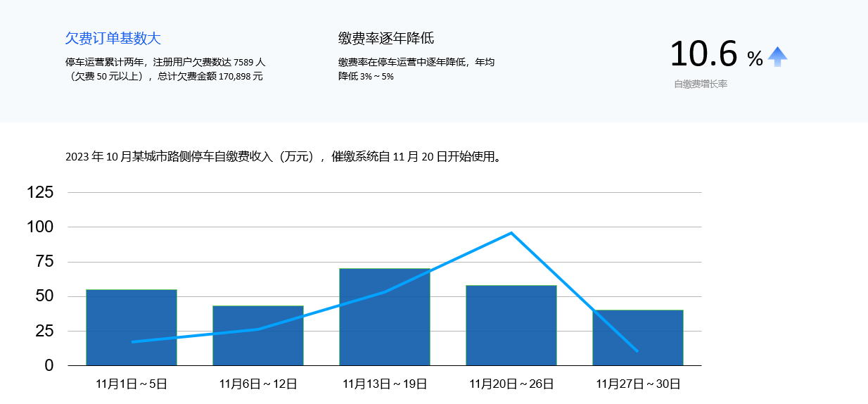Click the 11月20日～26日 axis label
This screenshot has height=404, width=868.
pos(511,384)
